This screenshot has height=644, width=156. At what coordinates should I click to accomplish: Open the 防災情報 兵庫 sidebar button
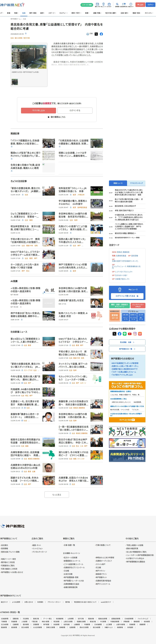(127, 342)
